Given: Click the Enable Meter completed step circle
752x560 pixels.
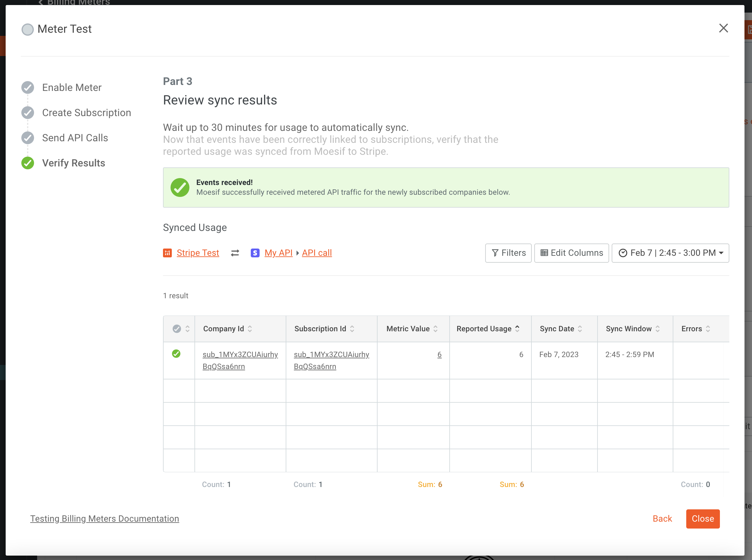Looking at the screenshot, I should [27, 87].
